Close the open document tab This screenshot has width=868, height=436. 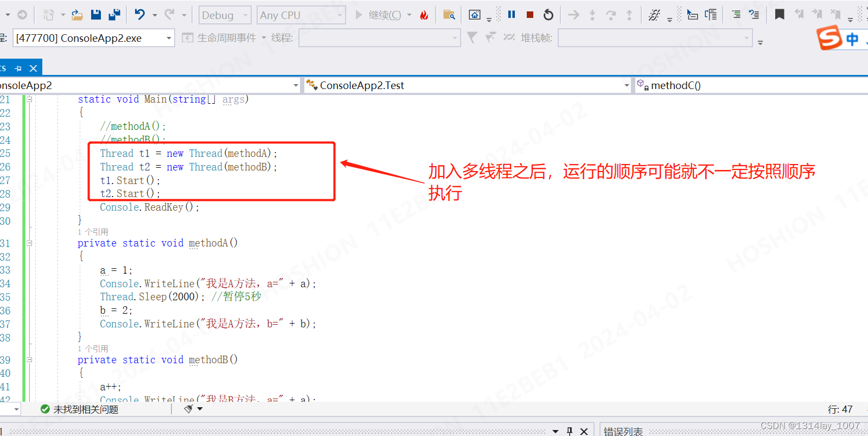(x=34, y=68)
